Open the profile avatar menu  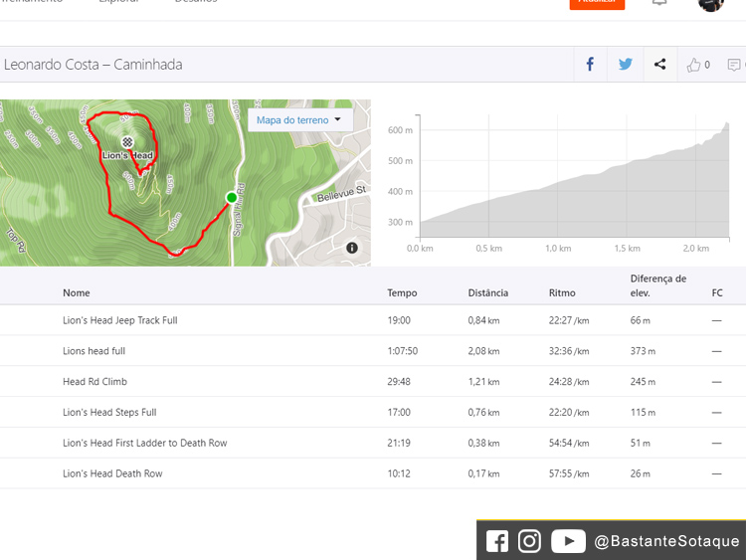pos(711,4)
